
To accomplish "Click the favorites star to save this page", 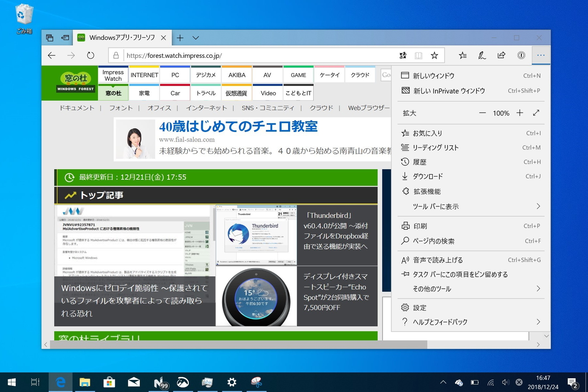I will [435, 55].
